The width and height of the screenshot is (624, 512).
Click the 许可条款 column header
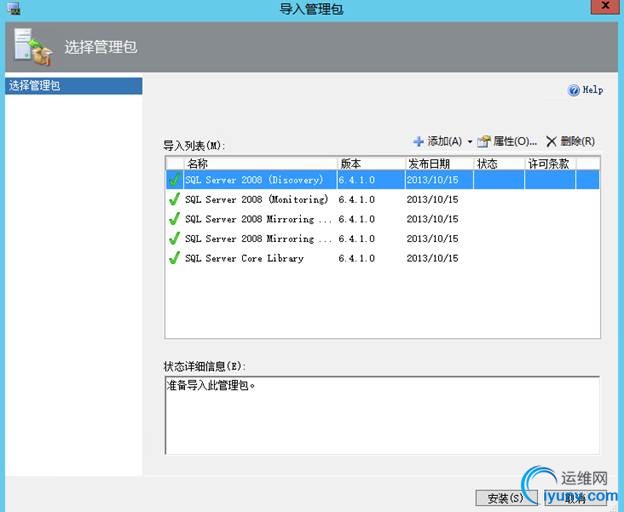pos(550,164)
